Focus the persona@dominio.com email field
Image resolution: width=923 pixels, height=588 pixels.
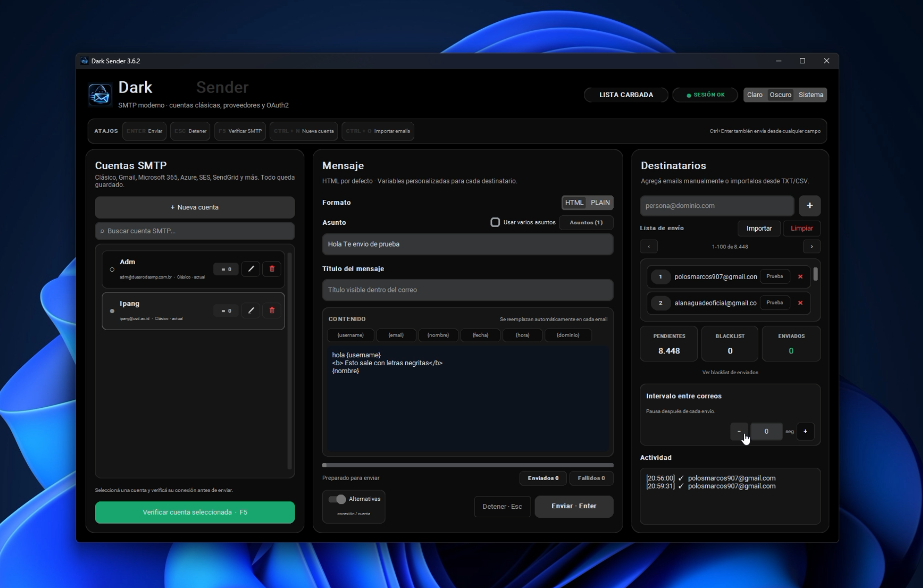[717, 206]
